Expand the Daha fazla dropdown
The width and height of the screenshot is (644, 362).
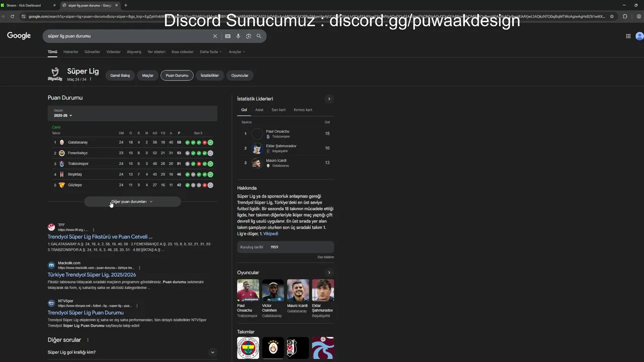coord(210,52)
